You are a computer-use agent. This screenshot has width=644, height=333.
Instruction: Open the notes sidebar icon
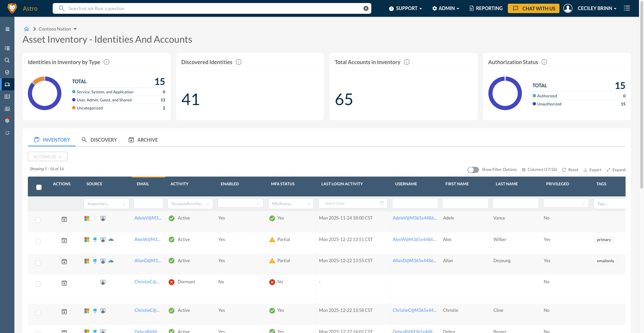pyautogui.click(x=7, y=133)
